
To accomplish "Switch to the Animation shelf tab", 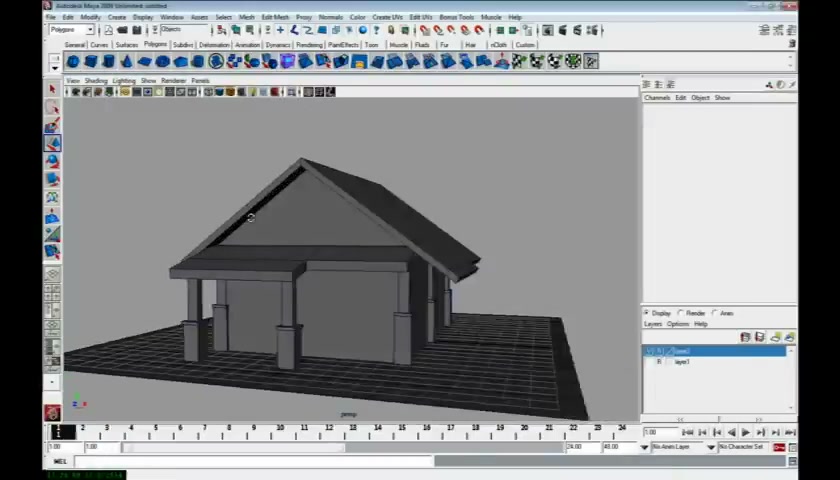I will pyautogui.click(x=247, y=45).
